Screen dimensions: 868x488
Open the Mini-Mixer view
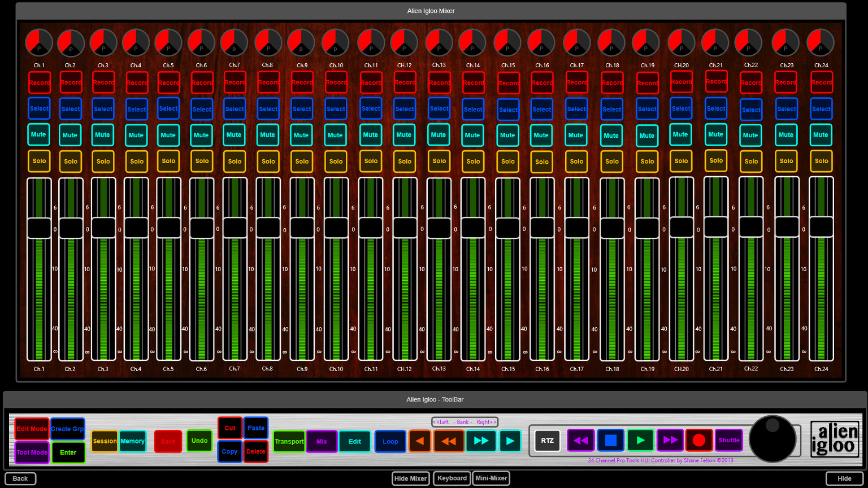[x=491, y=478]
